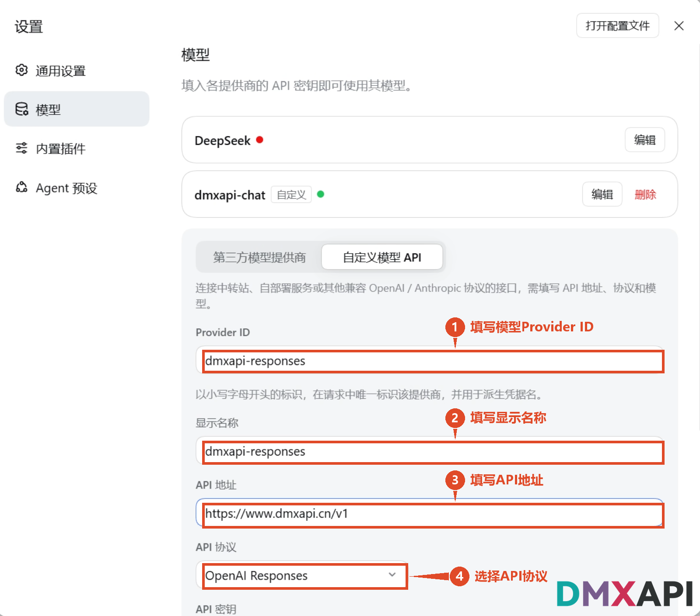Viewport: 700px width, 616px height.
Task: Click the built-in plugins sliders icon
Action: click(21, 148)
